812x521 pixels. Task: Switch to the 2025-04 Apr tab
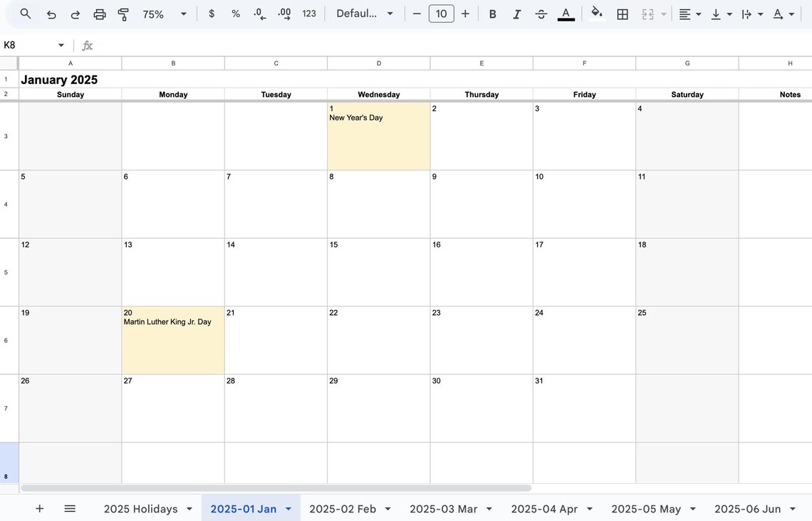click(544, 509)
